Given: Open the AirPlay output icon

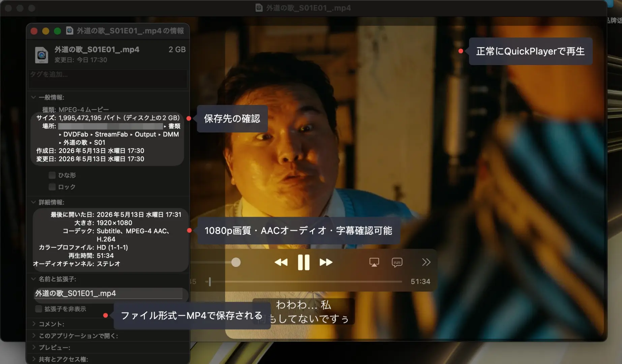Looking at the screenshot, I should pos(374,262).
